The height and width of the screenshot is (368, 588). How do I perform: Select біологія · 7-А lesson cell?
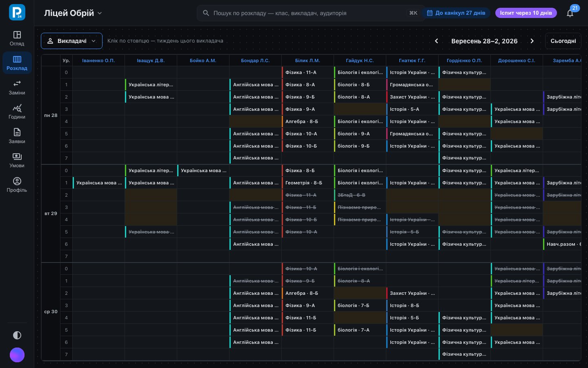point(360,330)
